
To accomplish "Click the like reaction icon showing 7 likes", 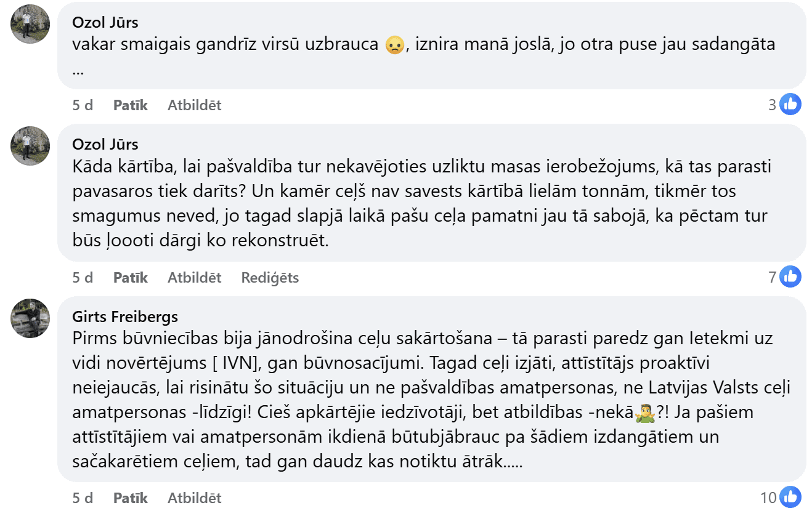I will click(x=790, y=277).
